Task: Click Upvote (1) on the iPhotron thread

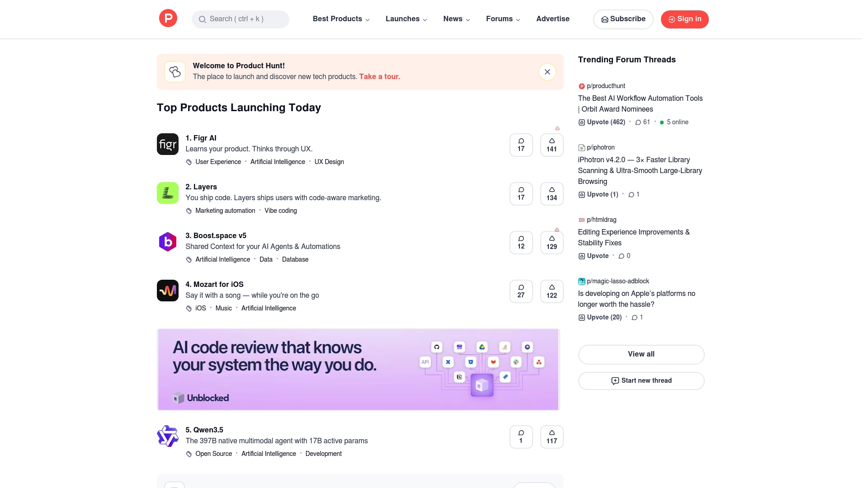Action: click(598, 194)
